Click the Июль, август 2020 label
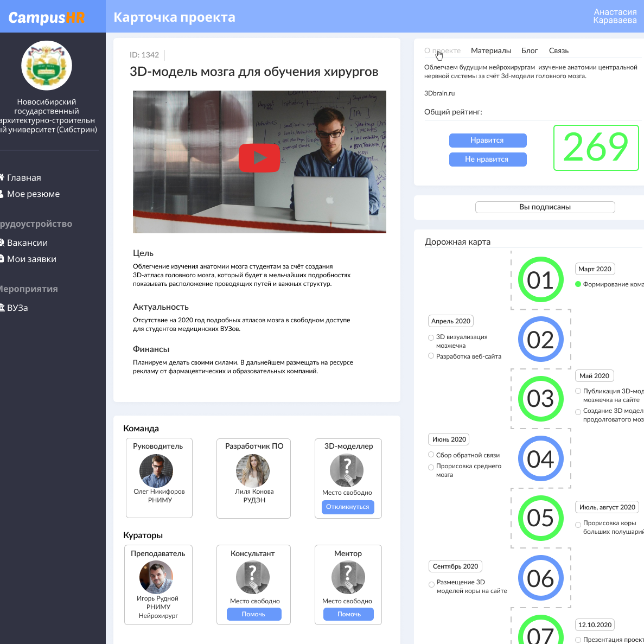Viewport: 644px width, 644px height. pos(607,507)
